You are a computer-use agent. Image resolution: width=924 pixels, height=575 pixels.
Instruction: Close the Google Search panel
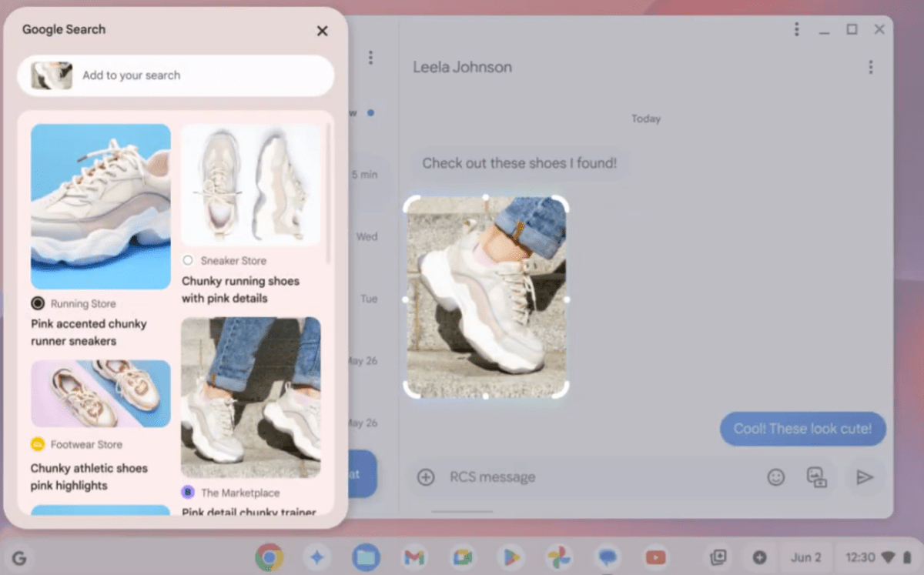coord(322,31)
